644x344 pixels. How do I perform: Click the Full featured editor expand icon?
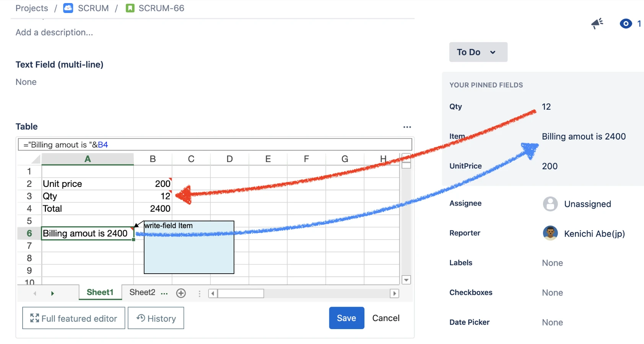click(x=34, y=318)
